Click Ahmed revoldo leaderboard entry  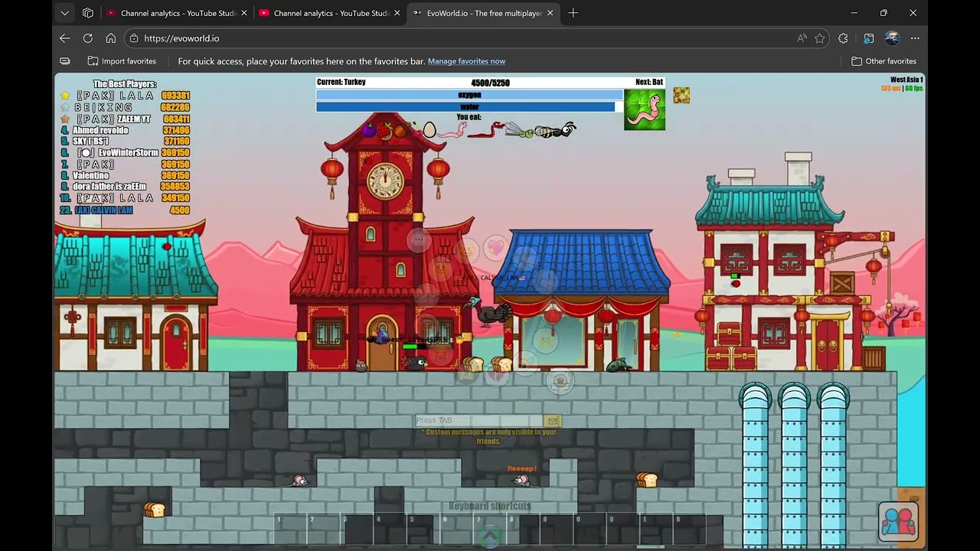[126, 130]
